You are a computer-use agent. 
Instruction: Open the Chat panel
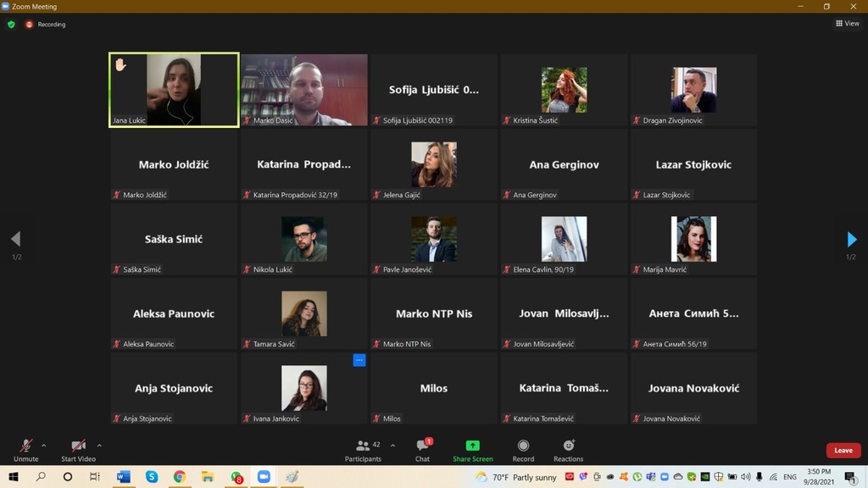click(423, 451)
